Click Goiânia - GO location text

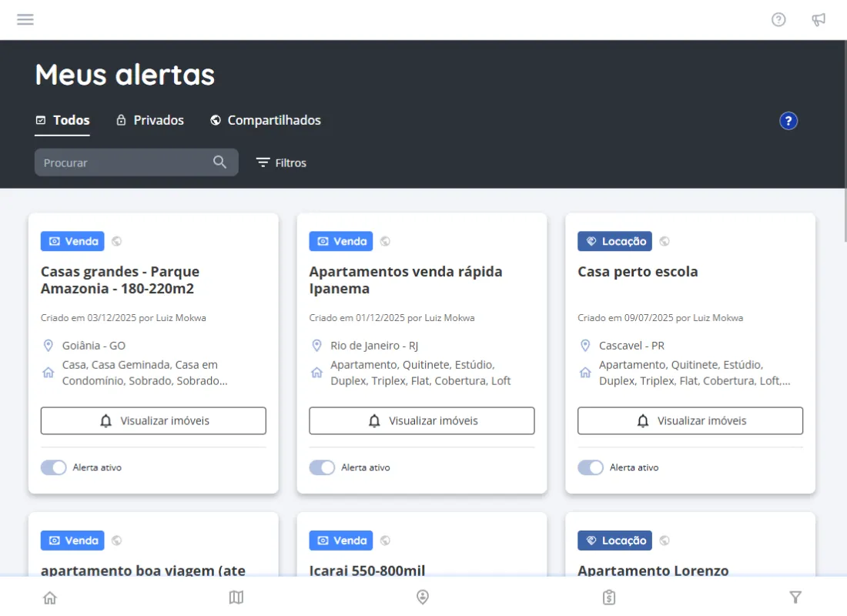pos(93,346)
